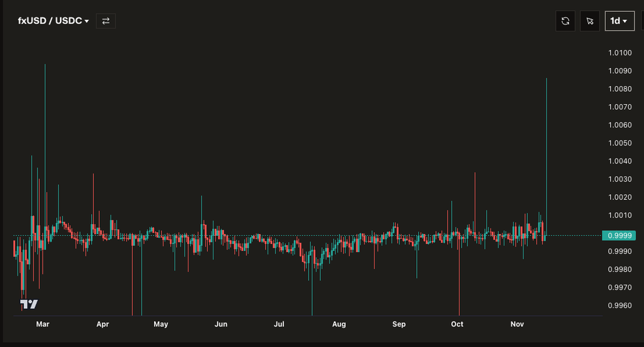This screenshot has height=347, width=644.
Task: Click the Mar label on time axis
Action: pos(42,324)
